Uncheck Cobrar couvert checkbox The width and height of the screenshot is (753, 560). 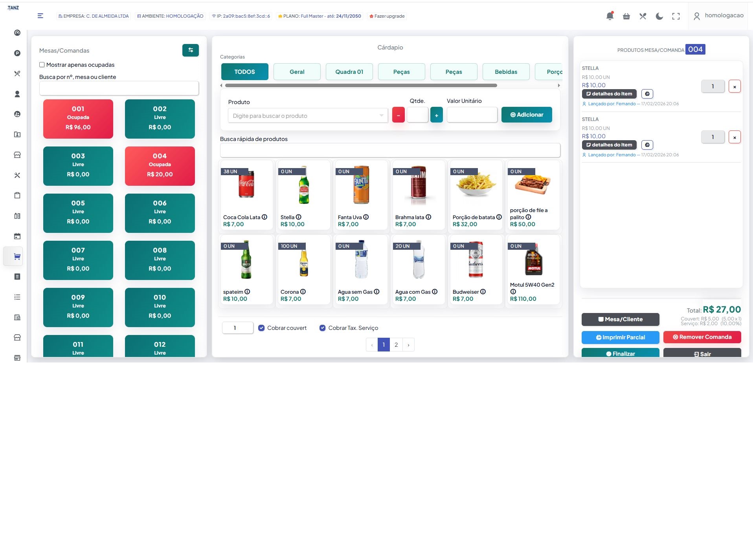click(x=261, y=328)
